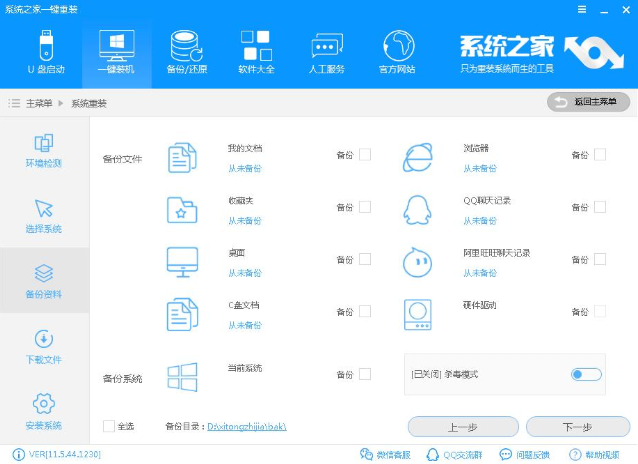This screenshot has width=638, height=464.
Task: Proceed with the 下一步 button
Action: [578, 427]
